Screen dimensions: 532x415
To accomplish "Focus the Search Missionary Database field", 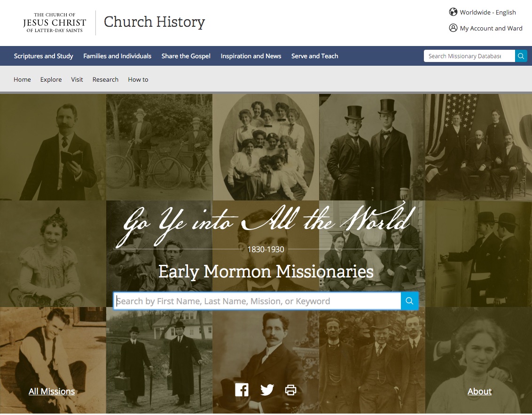I will tap(469, 56).
